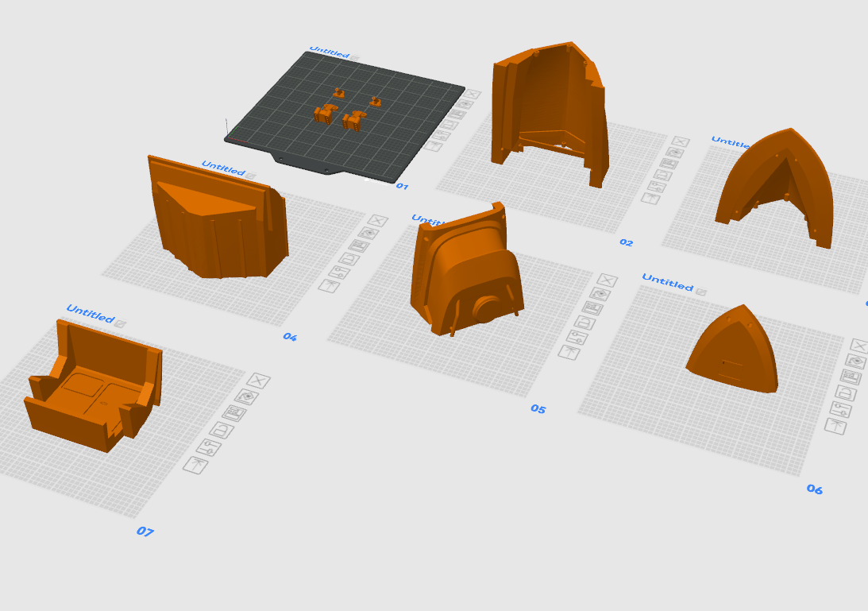868x611 pixels.
Task: Auto-orient objects on plate 06
Action: pos(856,362)
